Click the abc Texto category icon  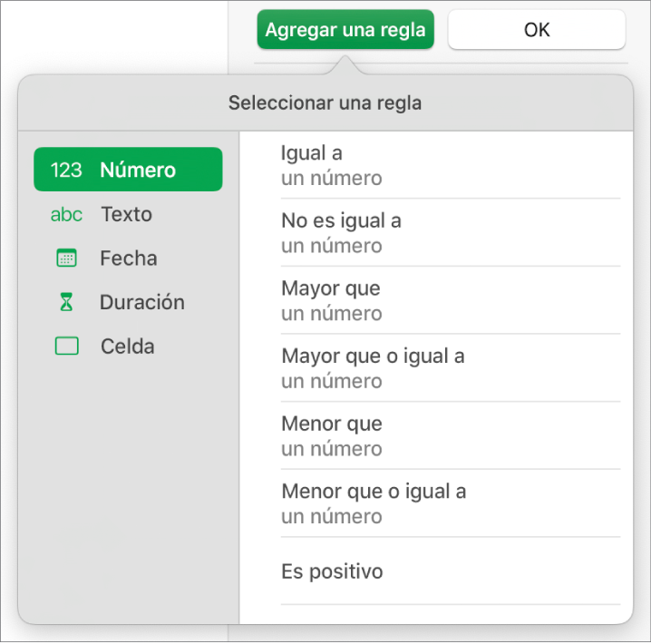coord(66,215)
